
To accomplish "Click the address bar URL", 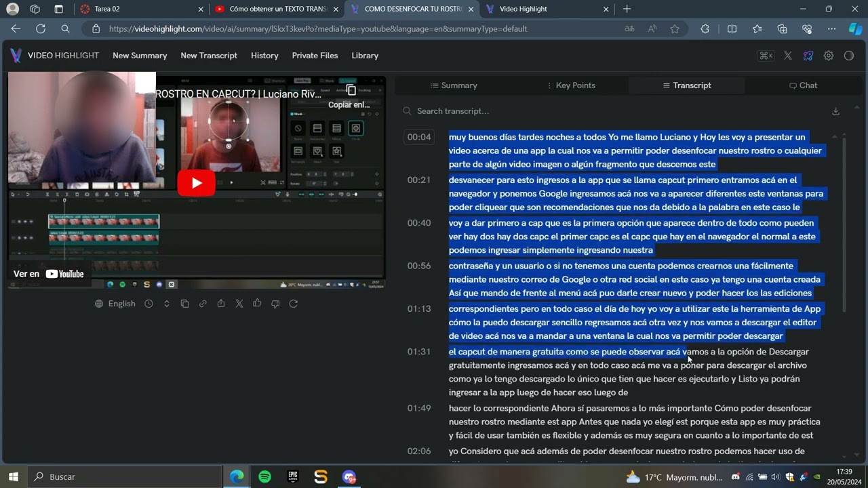I will (x=317, y=29).
